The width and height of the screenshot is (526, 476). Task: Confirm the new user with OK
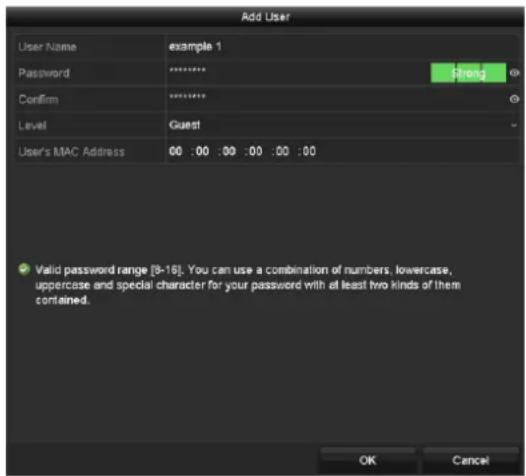point(368,460)
